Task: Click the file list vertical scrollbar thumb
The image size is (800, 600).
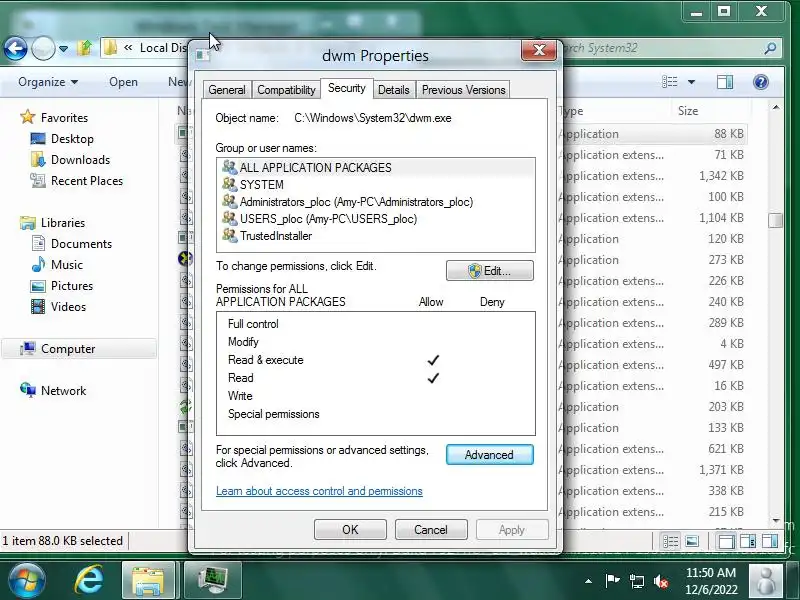Action: [x=776, y=220]
